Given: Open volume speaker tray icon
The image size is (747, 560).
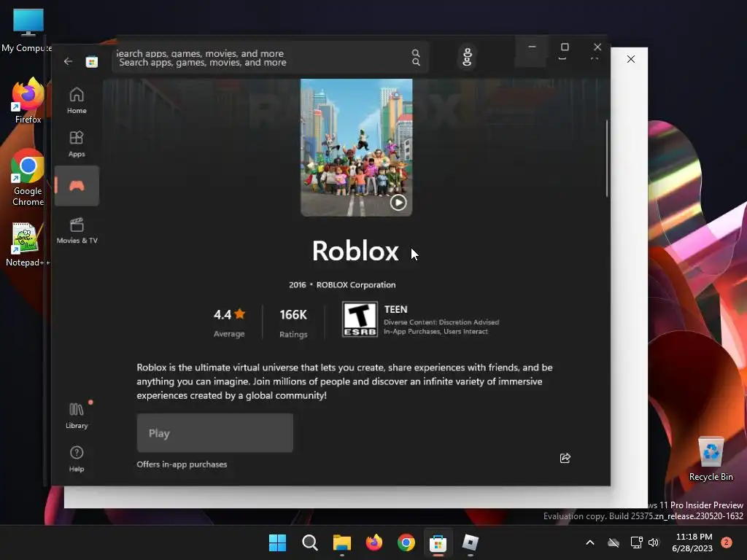Looking at the screenshot, I should coord(654,542).
